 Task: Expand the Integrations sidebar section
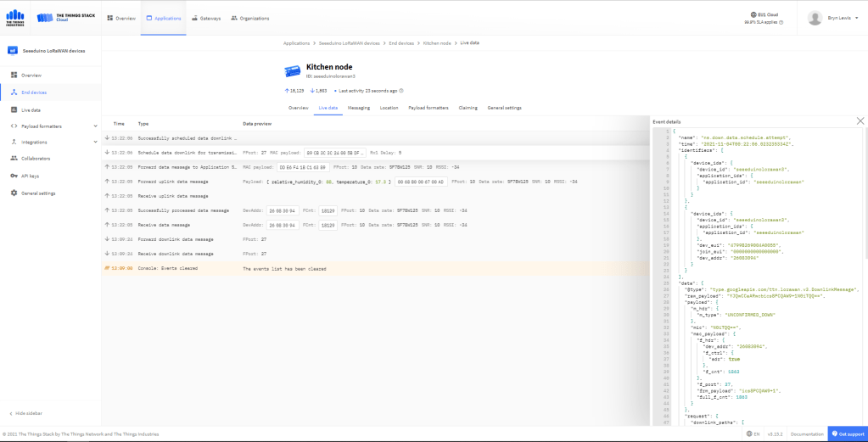[92, 142]
